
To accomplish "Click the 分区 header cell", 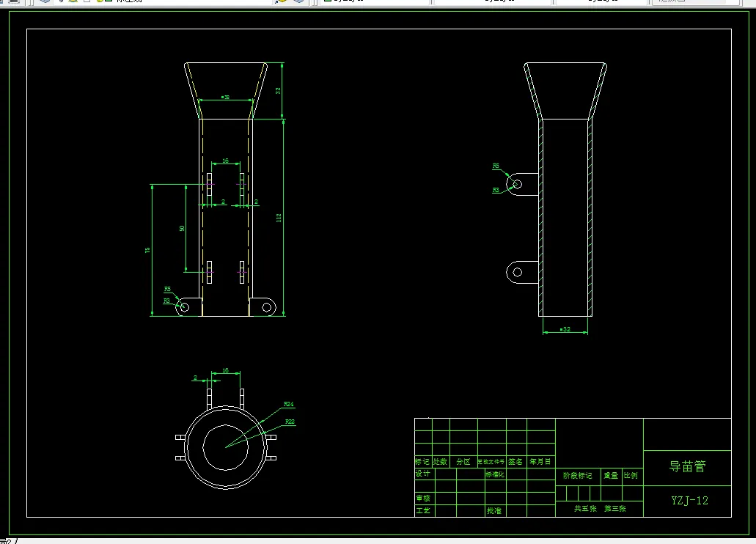I will [x=463, y=462].
